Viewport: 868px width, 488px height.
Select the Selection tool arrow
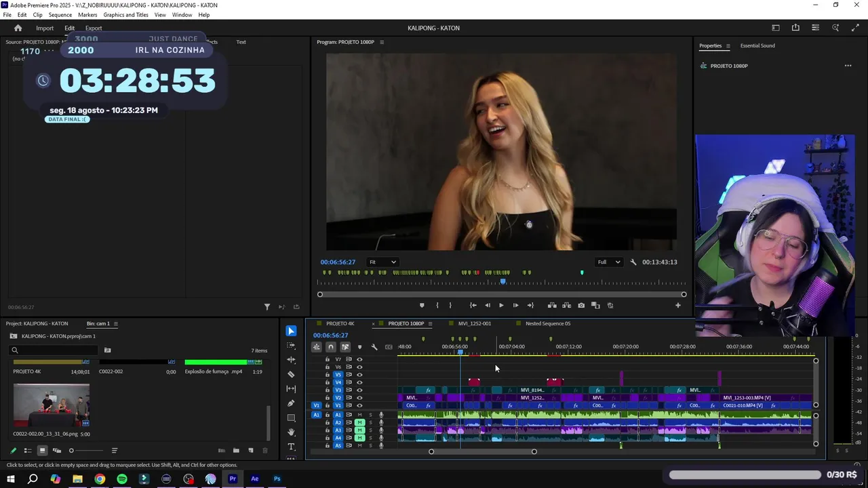[x=291, y=331]
